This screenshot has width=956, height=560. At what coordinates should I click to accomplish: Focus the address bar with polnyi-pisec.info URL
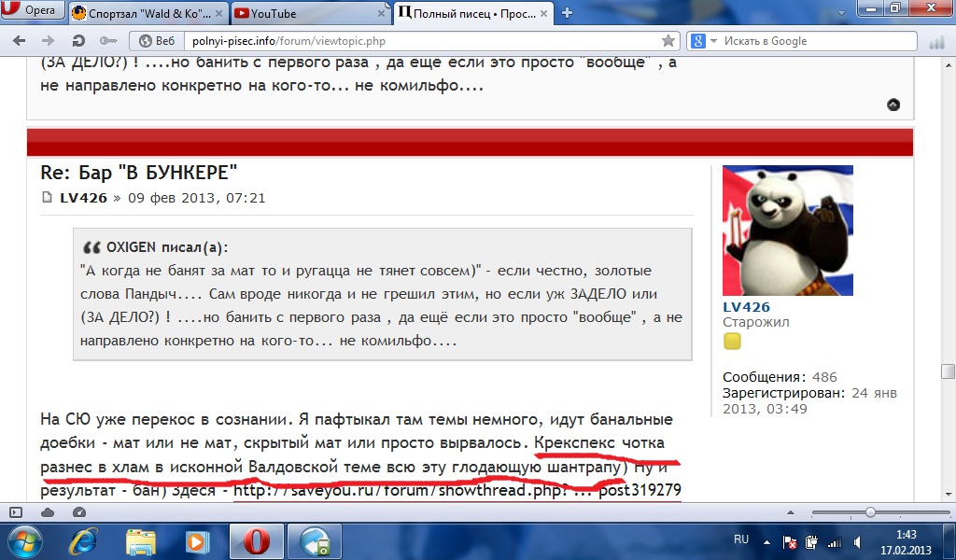[x=421, y=41]
